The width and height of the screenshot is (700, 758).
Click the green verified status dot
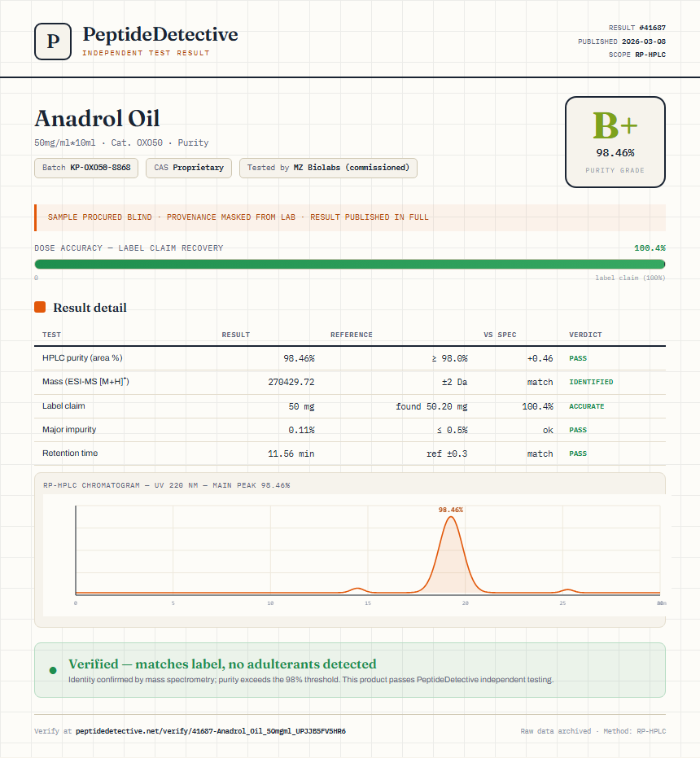point(53,671)
